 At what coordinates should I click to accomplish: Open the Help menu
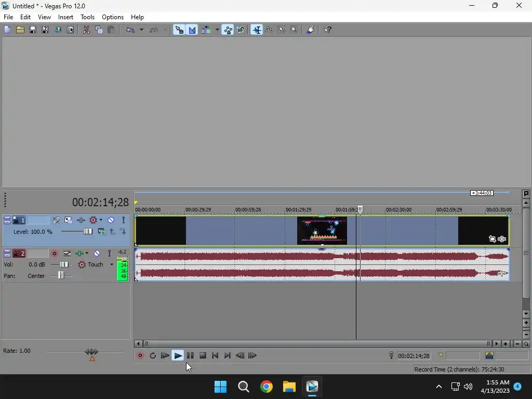pyautogui.click(x=137, y=17)
